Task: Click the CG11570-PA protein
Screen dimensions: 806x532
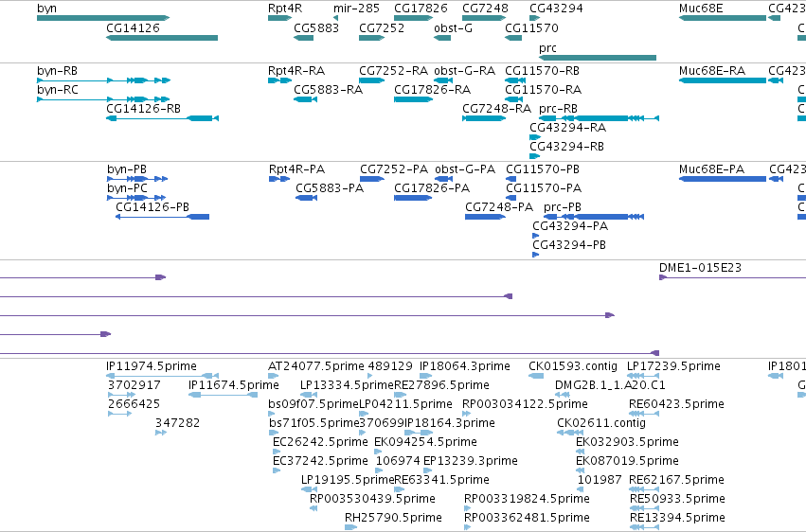Action: pyautogui.click(x=510, y=198)
